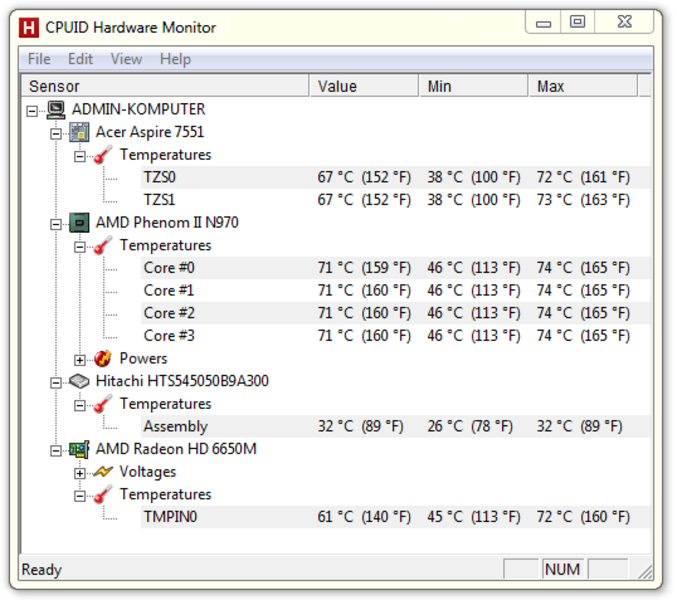
Task: Select the TZS1 sensor row
Action: 395,200
